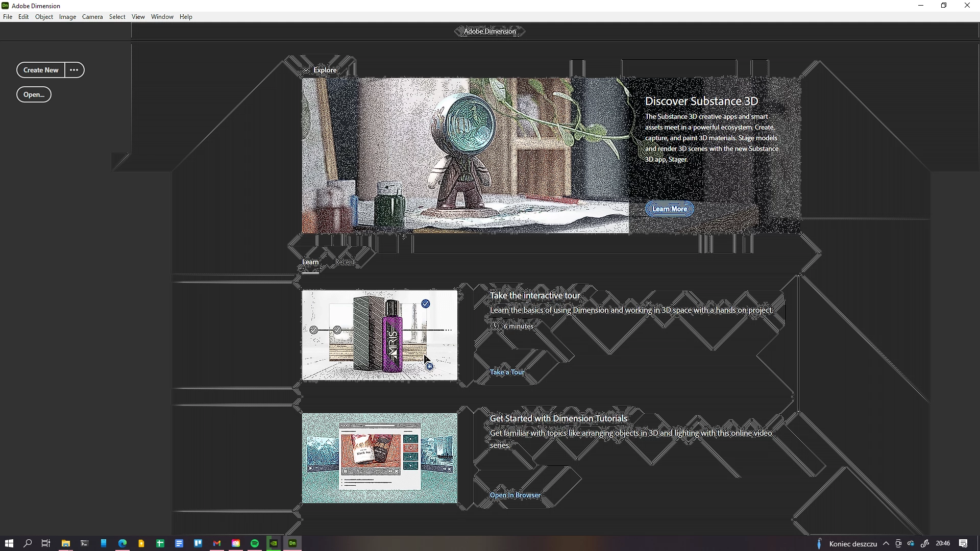The image size is (980, 551).
Task: Click the Adobe Dimension taskbar icon
Action: tap(292, 543)
